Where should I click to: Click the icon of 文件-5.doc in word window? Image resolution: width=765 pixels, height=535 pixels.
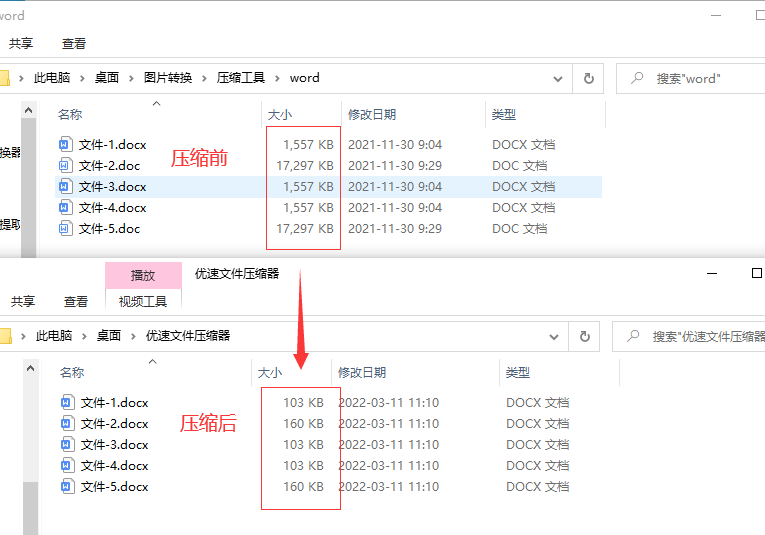tap(66, 229)
